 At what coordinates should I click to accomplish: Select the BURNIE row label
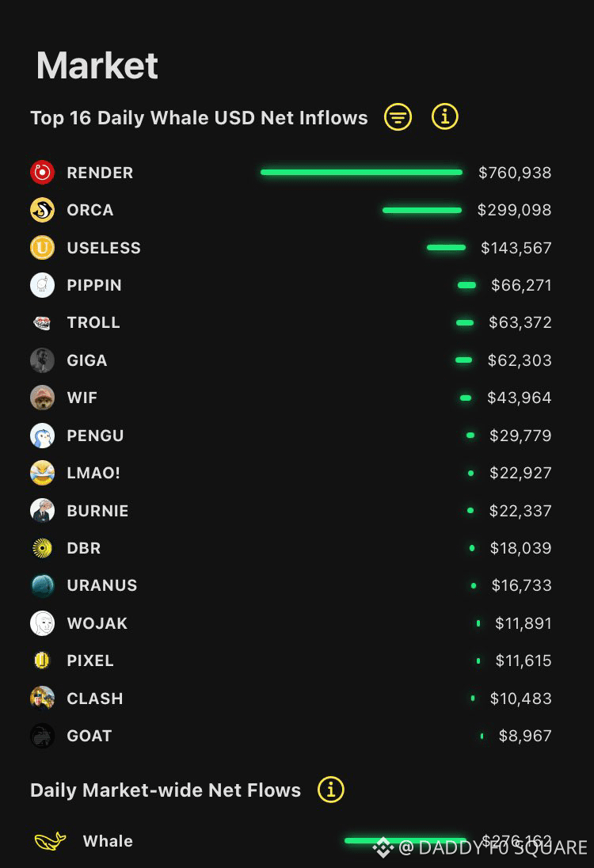pos(97,510)
